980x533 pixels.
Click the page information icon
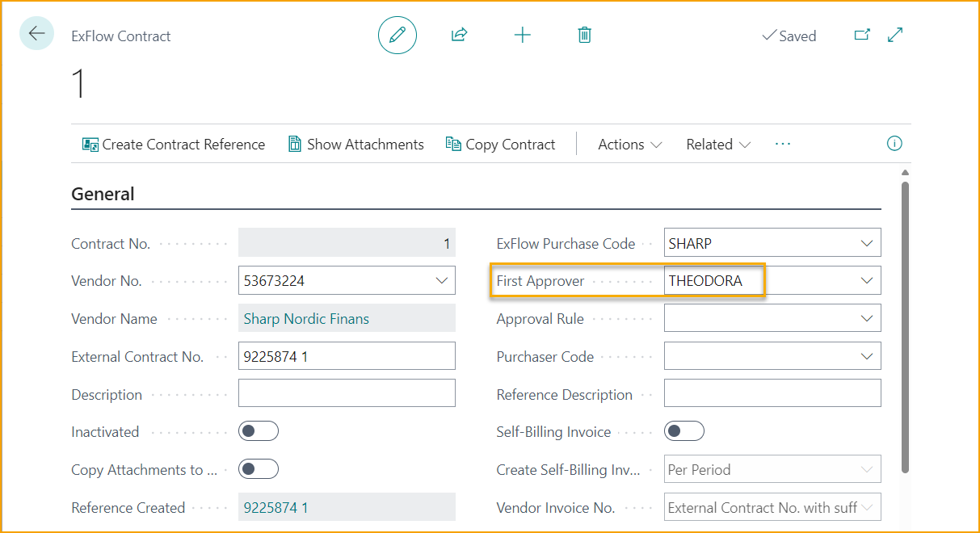tap(894, 143)
